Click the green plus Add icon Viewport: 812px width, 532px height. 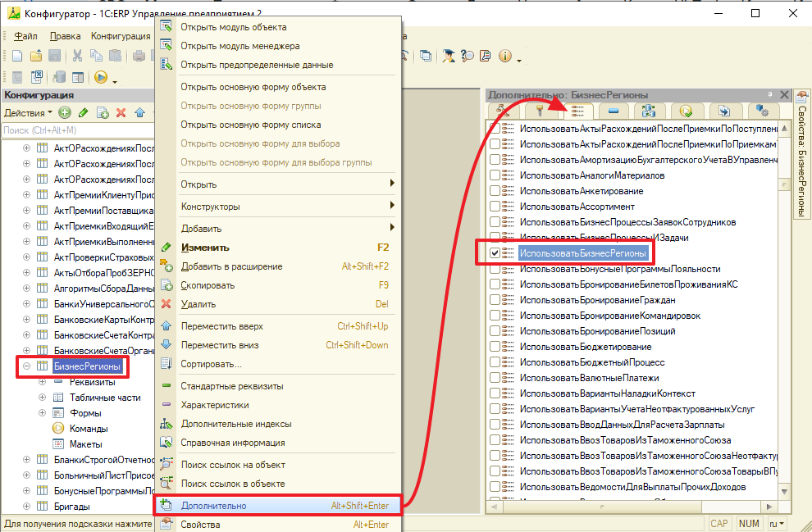pyautogui.click(x=65, y=112)
